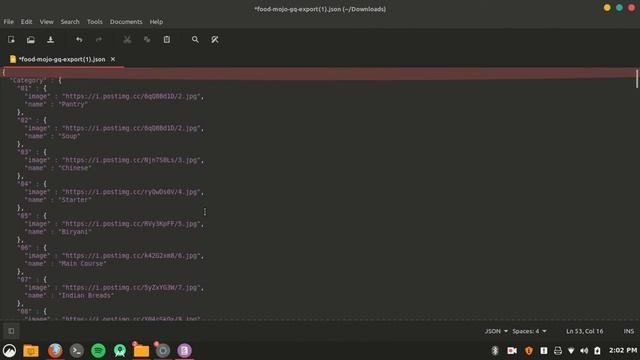Save the document with the toolbar icon
Screen dimensions: 640x360
[x=51, y=40]
